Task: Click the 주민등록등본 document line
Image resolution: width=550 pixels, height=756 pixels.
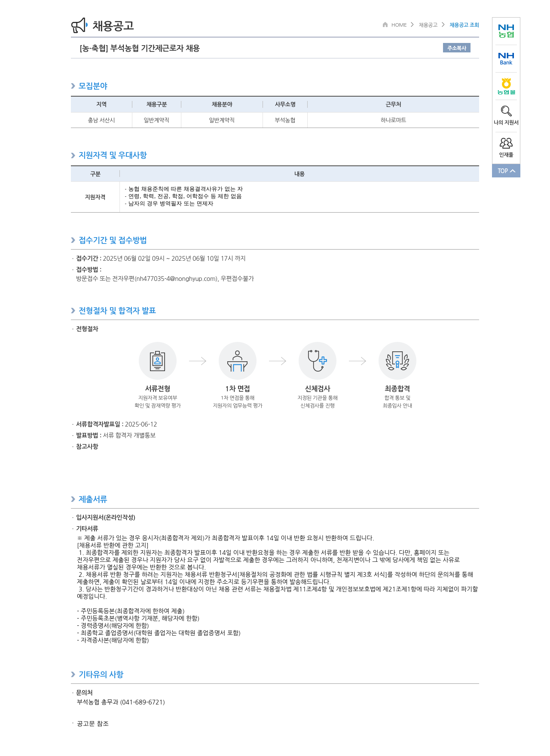Action: point(131,611)
